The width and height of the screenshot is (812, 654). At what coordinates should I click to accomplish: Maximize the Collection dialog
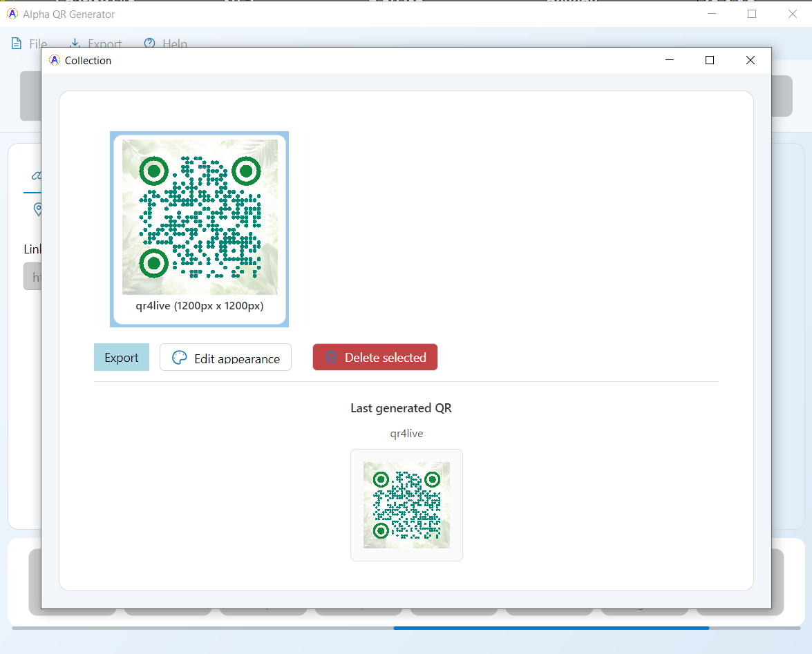710,60
